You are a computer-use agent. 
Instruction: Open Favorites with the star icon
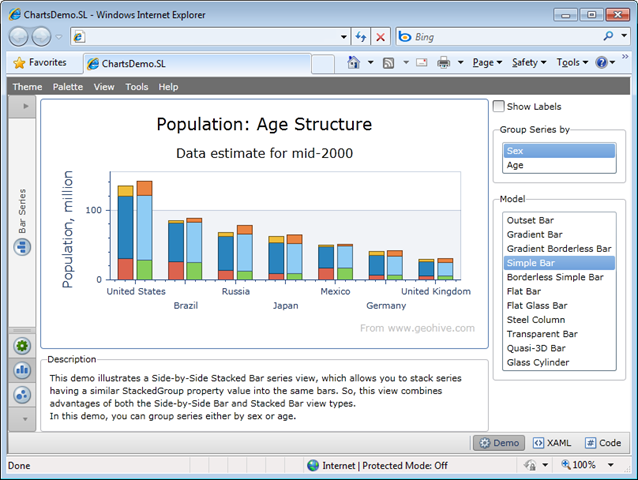pos(19,63)
